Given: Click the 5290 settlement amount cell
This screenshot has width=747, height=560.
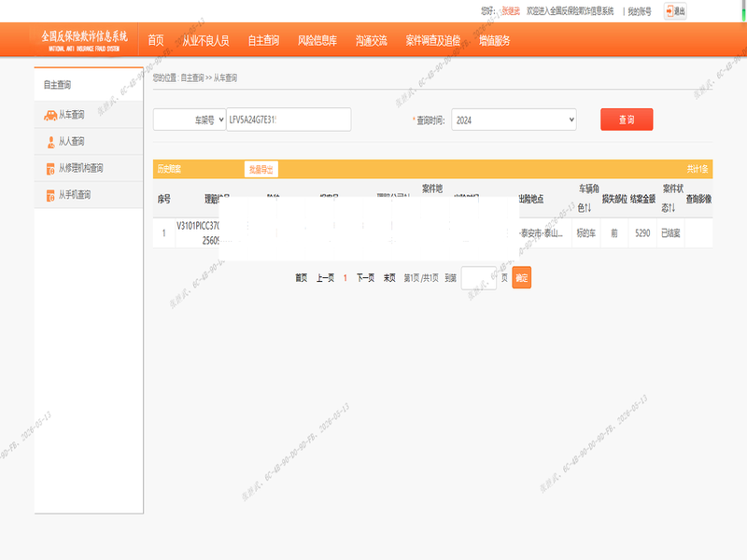Looking at the screenshot, I should [642, 232].
